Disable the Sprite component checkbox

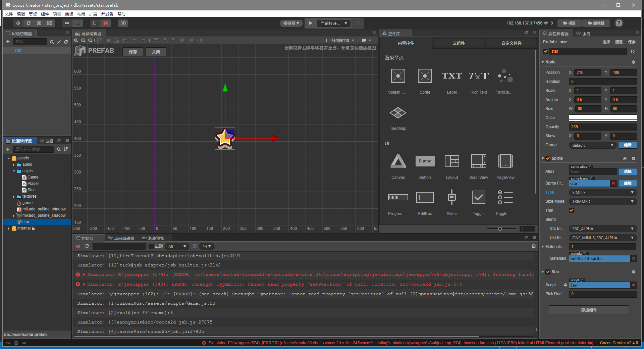(x=548, y=158)
